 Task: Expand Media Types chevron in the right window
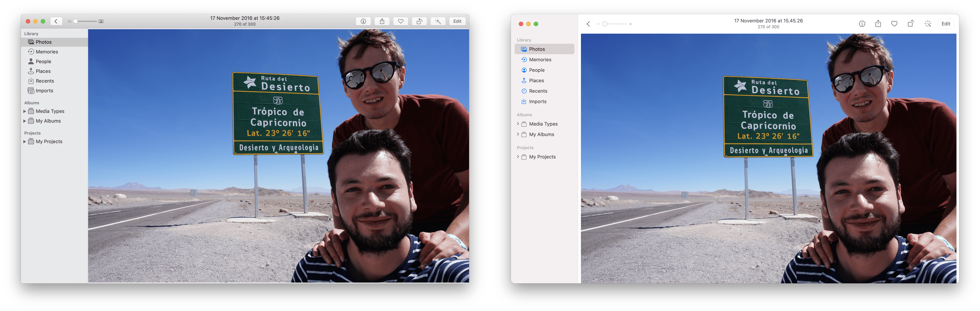pyautogui.click(x=518, y=124)
